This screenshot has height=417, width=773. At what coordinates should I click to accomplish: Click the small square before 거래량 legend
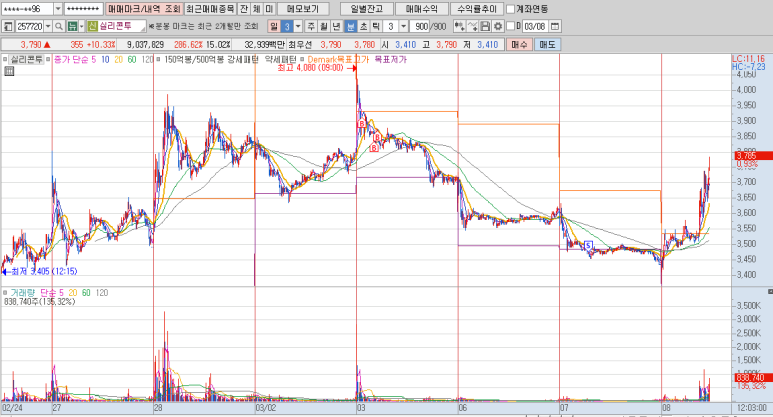(x=5, y=293)
